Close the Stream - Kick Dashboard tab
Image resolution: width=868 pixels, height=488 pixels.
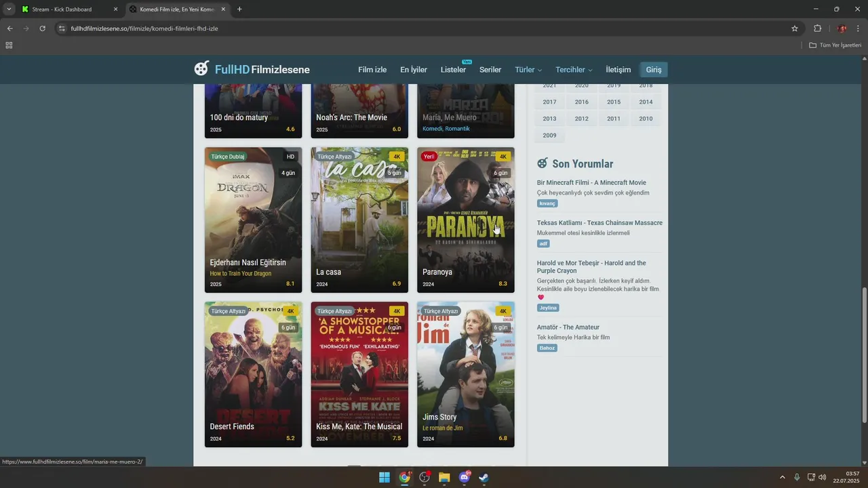115,9
